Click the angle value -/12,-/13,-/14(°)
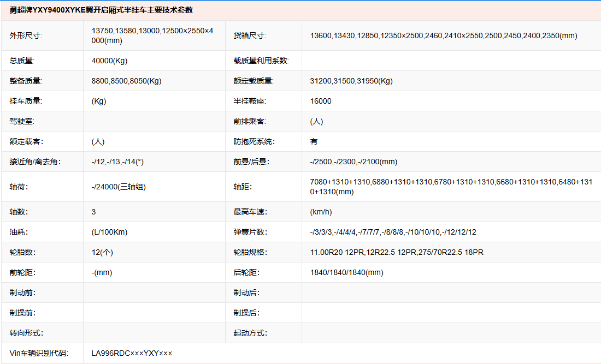Image resolution: width=601 pixels, height=364 pixels. 117,162
